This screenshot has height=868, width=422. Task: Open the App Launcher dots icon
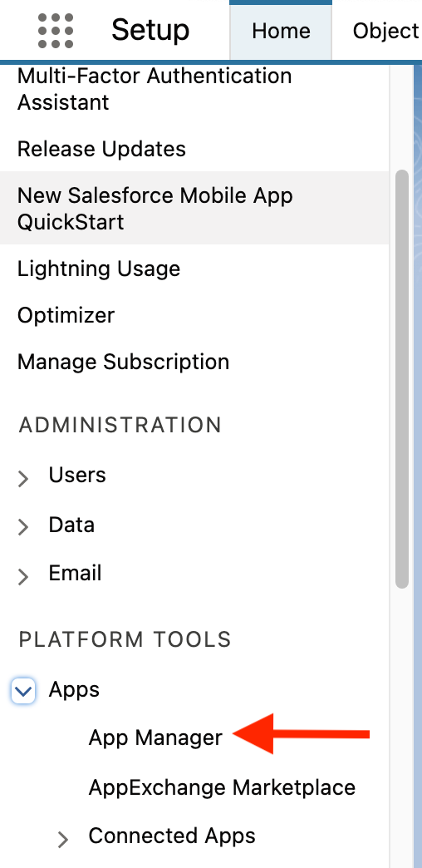click(56, 31)
